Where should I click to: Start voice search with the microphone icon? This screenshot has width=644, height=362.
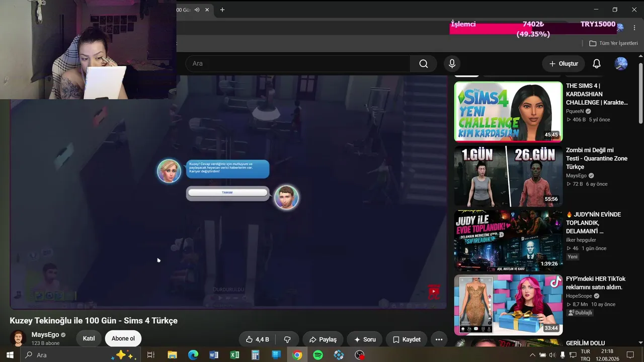[x=452, y=64]
